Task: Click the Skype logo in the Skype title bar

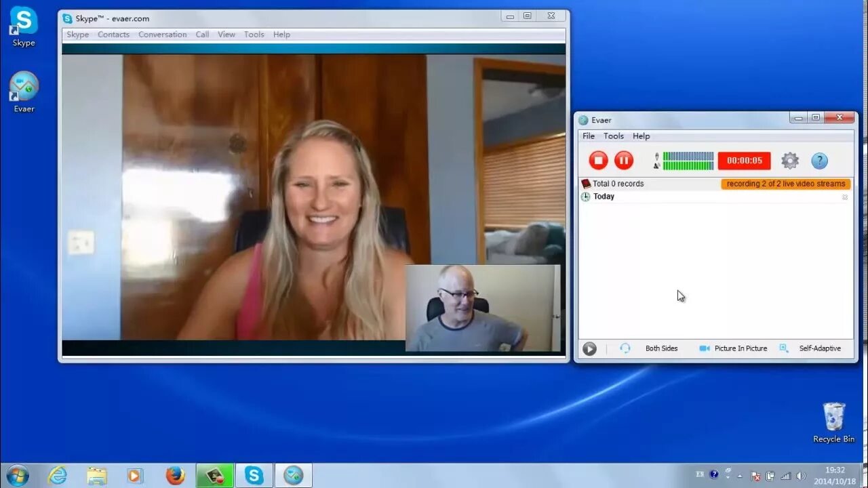Action: 67,18
